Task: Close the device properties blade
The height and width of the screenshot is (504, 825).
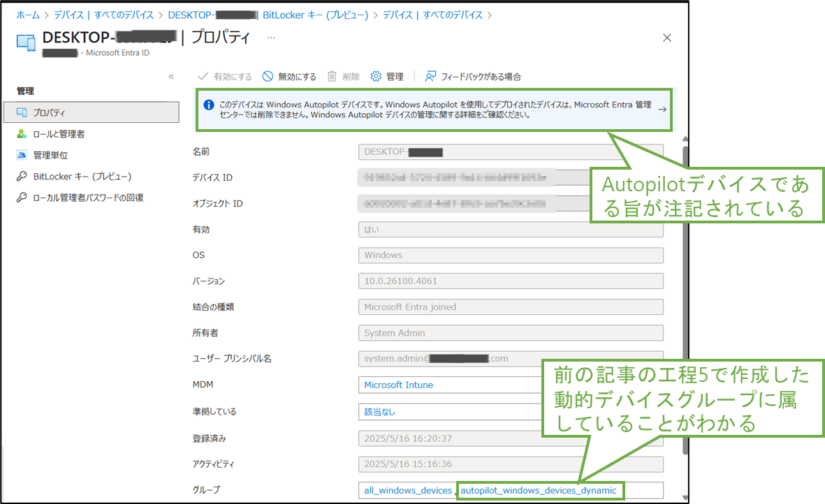Action: (666, 38)
